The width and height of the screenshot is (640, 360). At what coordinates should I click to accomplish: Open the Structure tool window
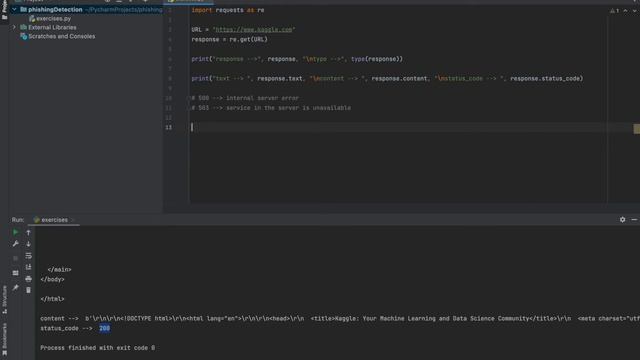(4, 299)
